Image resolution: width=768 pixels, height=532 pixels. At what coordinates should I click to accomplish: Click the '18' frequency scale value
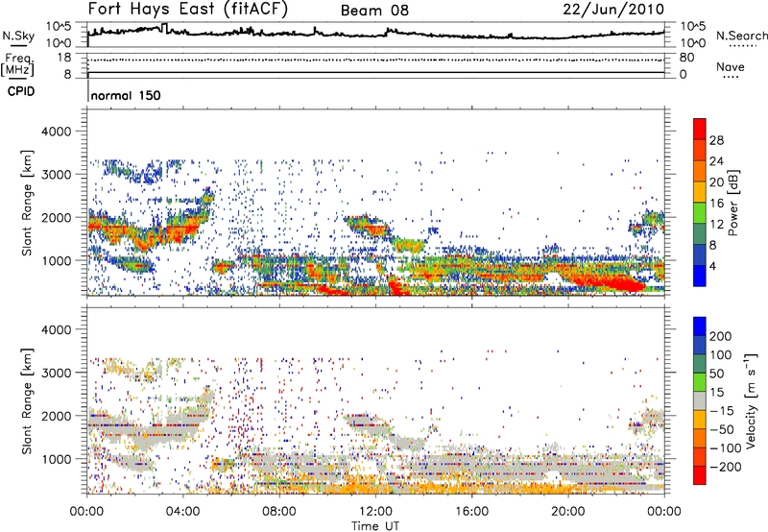point(64,58)
